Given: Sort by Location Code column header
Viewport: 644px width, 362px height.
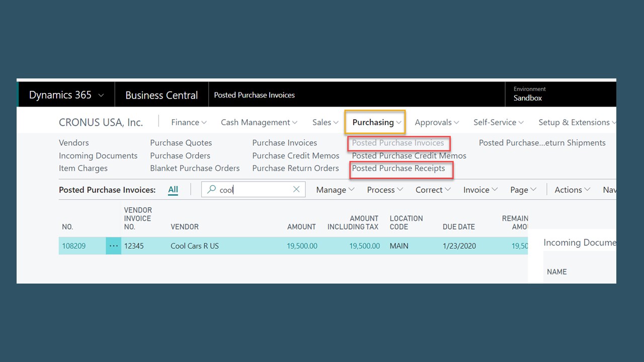Looking at the screenshot, I should coord(406,223).
